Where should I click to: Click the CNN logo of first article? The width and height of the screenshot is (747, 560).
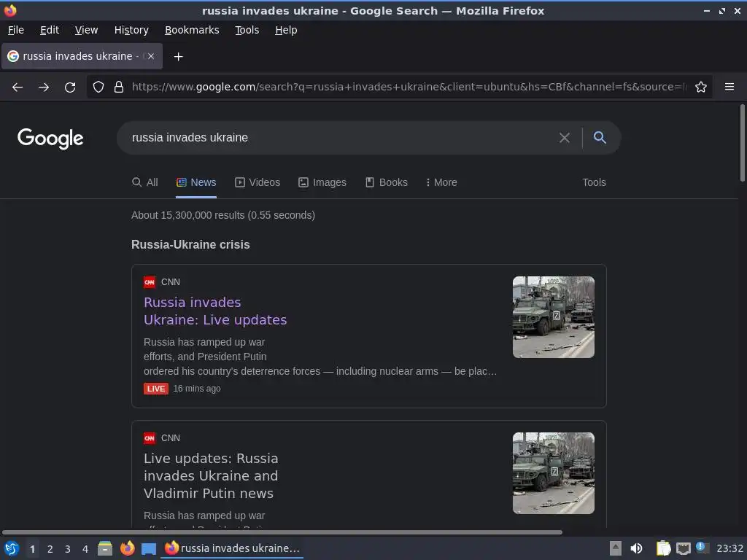tap(150, 282)
